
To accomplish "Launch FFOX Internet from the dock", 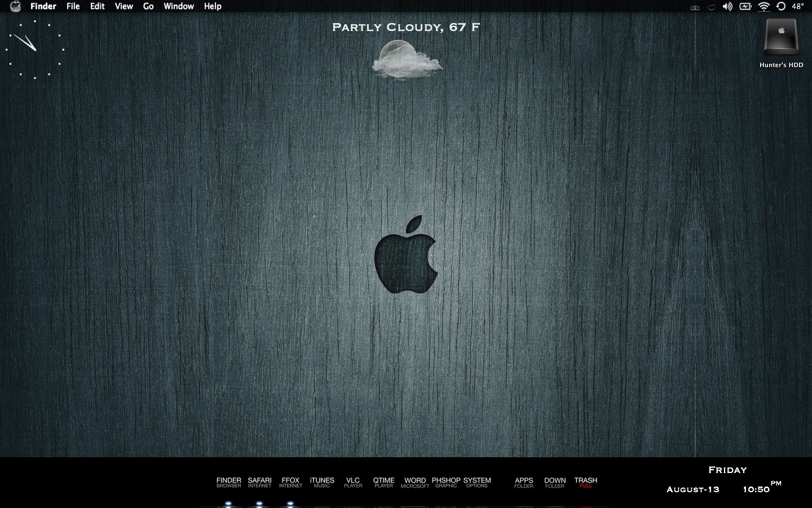I will click(x=290, y=482).
